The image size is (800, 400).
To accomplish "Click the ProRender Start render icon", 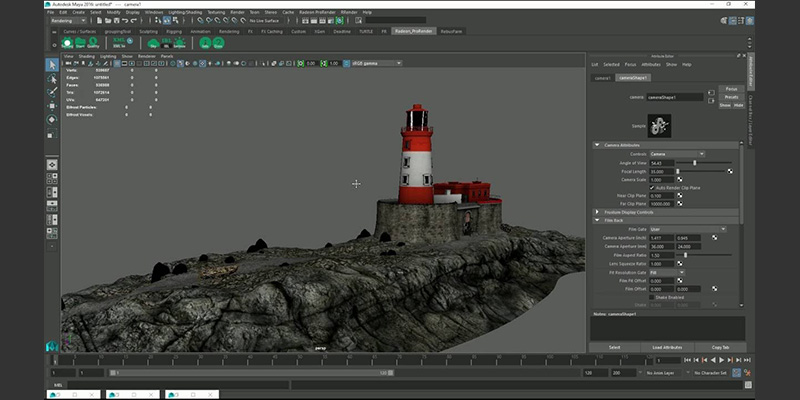I will [x=80, y=43].
